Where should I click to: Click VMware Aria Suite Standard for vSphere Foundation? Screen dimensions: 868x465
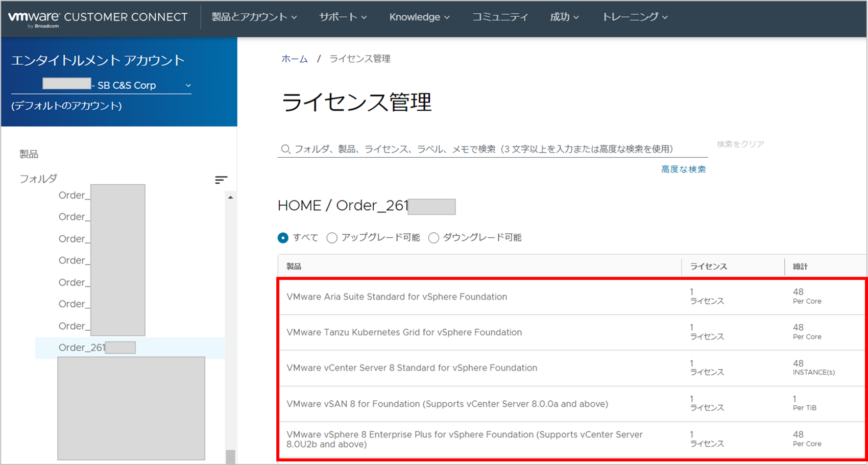(397, 297)
